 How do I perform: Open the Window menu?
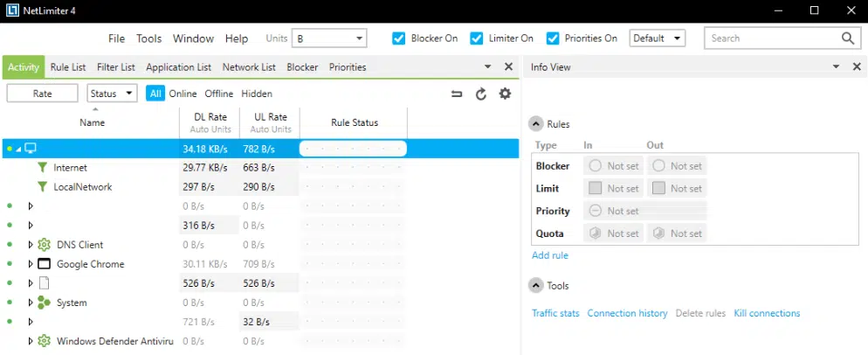click(193, 38)
